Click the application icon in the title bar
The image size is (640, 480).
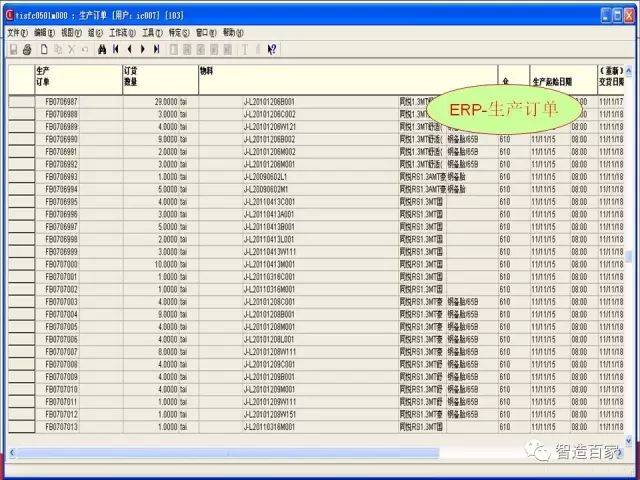tap(10, 16)
